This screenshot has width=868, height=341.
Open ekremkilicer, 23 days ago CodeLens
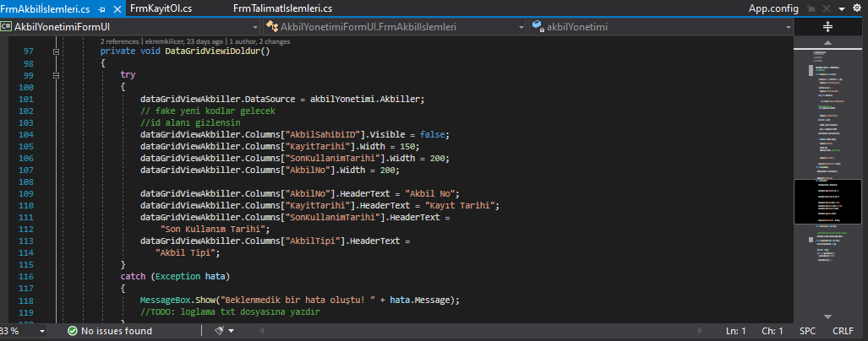pyautogui.click(x=184, y=41)
